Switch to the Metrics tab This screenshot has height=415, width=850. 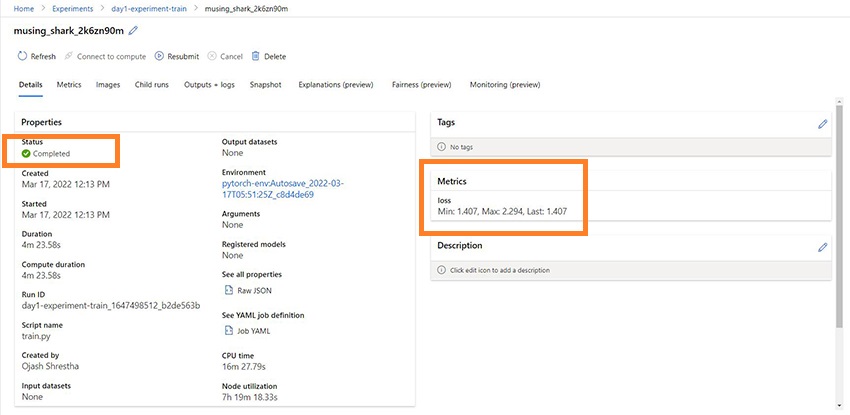coord(69,85)
